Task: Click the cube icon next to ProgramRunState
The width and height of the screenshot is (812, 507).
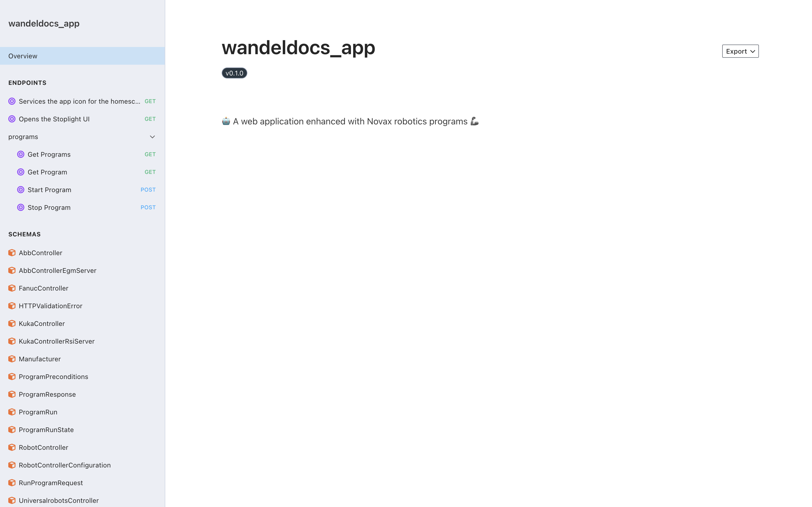Action: [12, 430]
